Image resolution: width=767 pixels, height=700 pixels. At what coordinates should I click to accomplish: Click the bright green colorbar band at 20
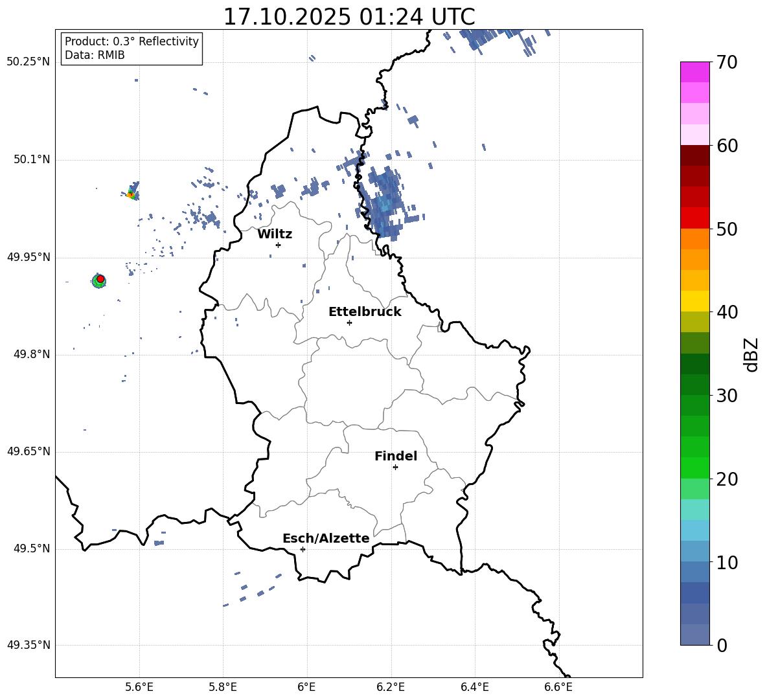click(694, 468)
